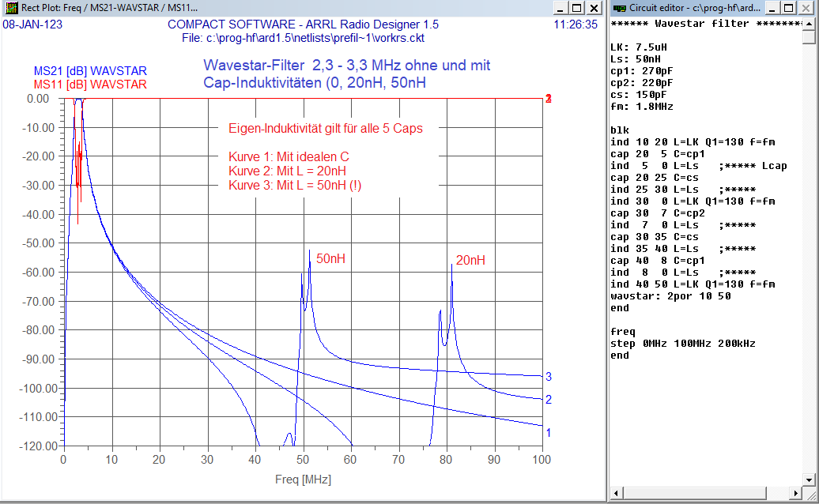
Task: Click the '20nH' peak label
Action: point(470,261)
